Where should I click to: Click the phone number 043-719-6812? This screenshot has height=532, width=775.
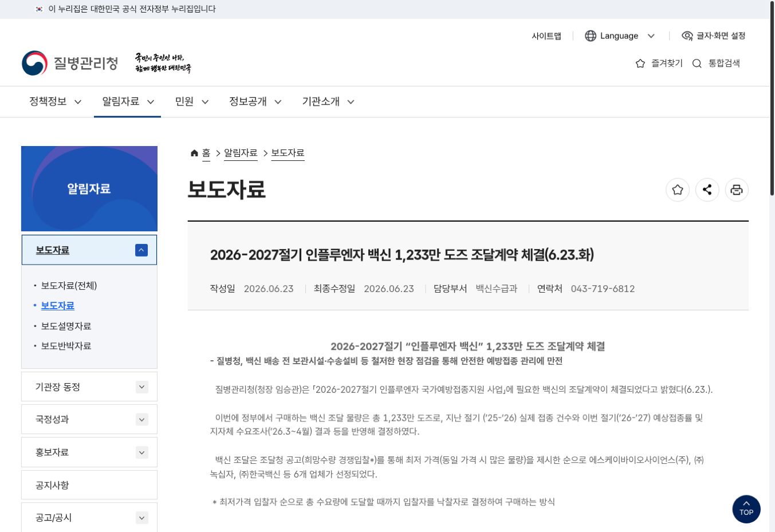(x=603, y=289)
